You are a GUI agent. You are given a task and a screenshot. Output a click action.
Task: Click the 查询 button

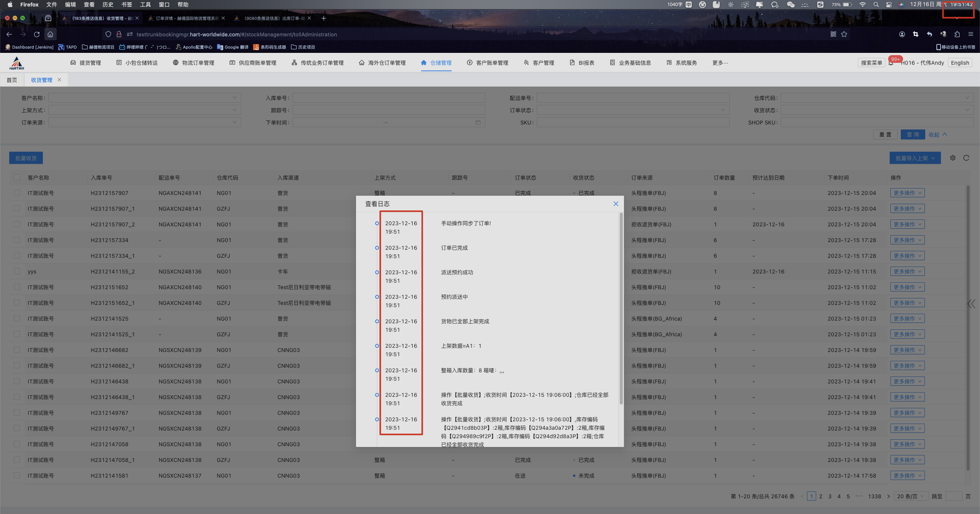[x=913, y=134]
